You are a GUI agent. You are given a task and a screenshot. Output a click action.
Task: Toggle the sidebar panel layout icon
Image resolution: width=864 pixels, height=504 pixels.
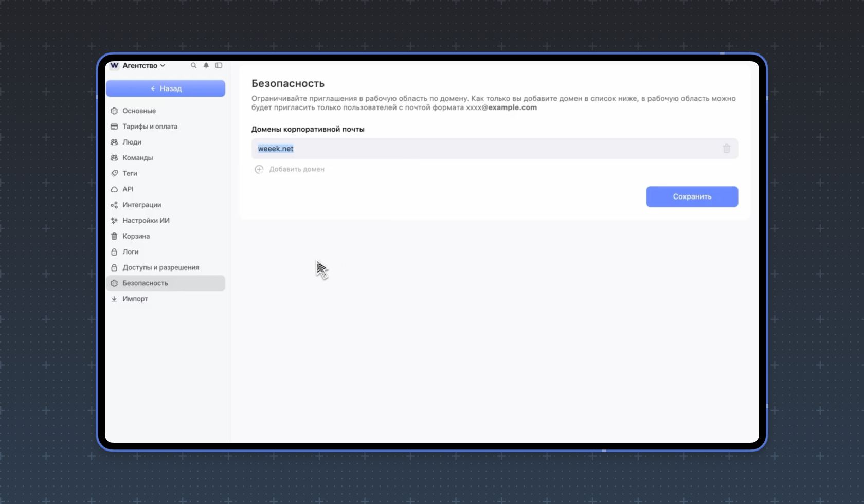219,66
